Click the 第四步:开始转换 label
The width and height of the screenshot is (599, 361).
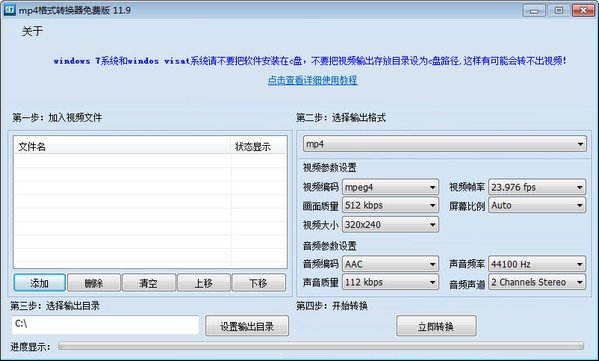point(332,306)
